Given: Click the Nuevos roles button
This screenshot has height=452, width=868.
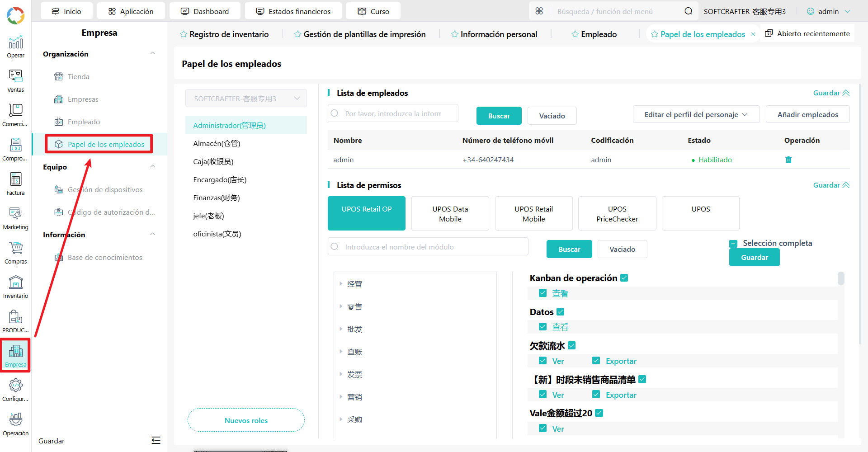Looking at the screenshot, I should click(x=246, y=420).
